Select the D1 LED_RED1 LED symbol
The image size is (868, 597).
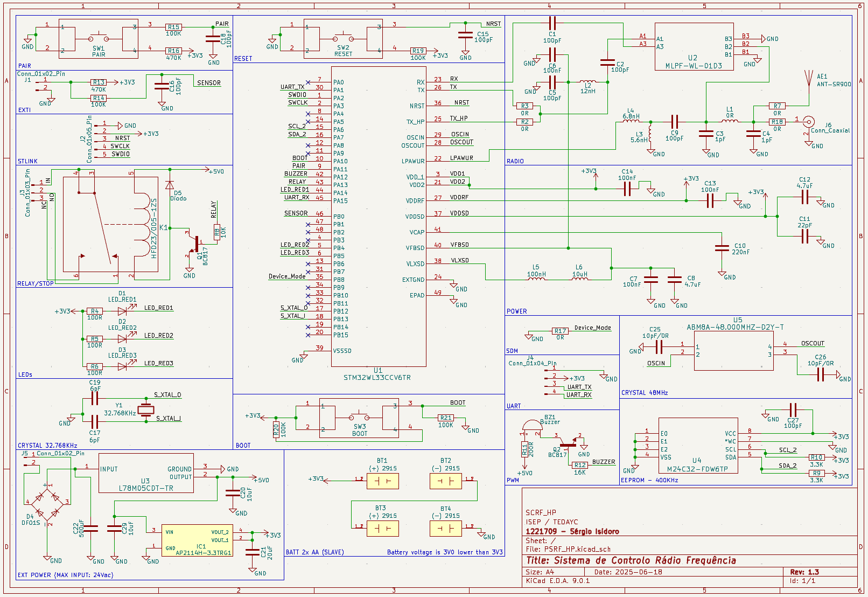(x=123, y=311)
